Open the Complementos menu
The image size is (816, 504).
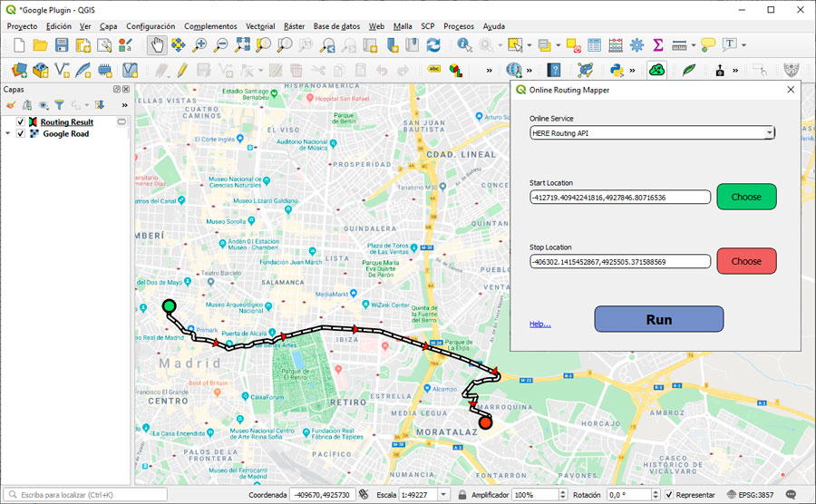point(210,26)
